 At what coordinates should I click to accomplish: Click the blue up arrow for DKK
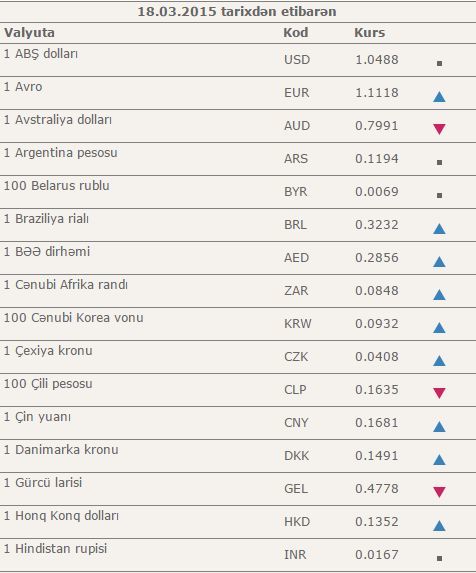pyautogui.click(x=439, y=460)
